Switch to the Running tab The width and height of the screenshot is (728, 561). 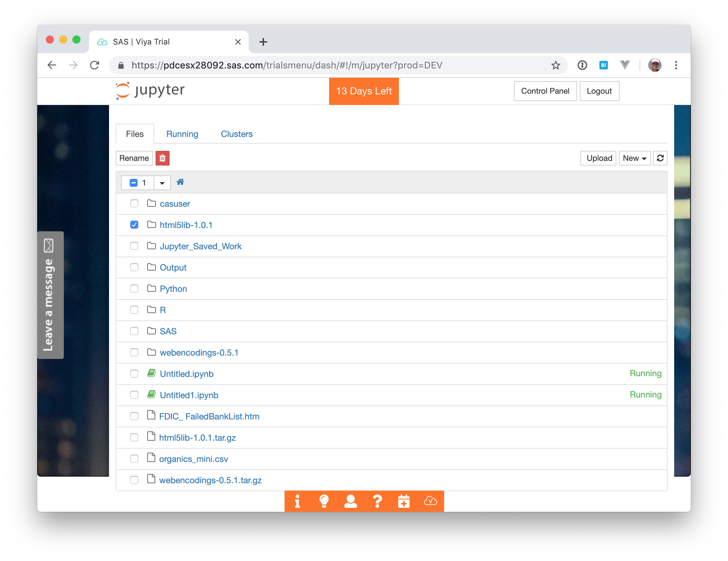point(182,134)
